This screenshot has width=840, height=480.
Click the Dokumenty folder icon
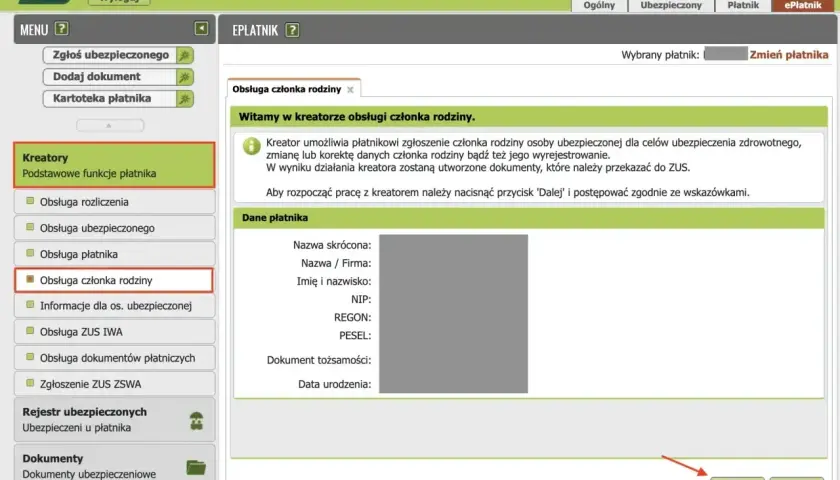pos(196,467)
